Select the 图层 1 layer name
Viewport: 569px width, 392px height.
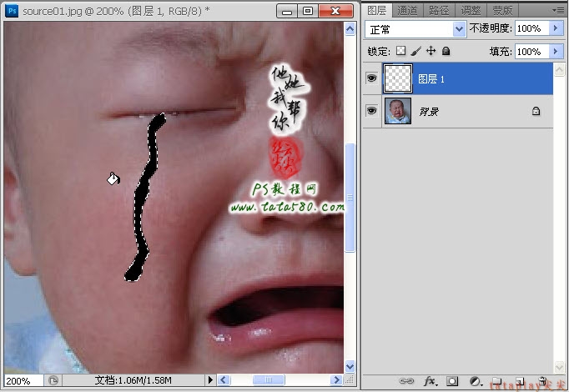pos(431,78)
